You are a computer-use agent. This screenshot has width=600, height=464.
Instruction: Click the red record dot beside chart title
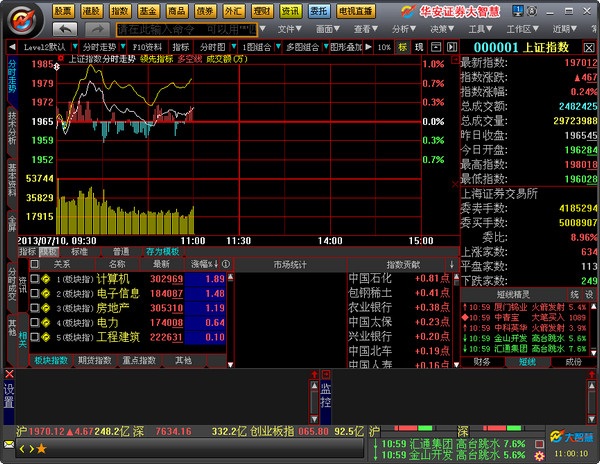[60, 58]
